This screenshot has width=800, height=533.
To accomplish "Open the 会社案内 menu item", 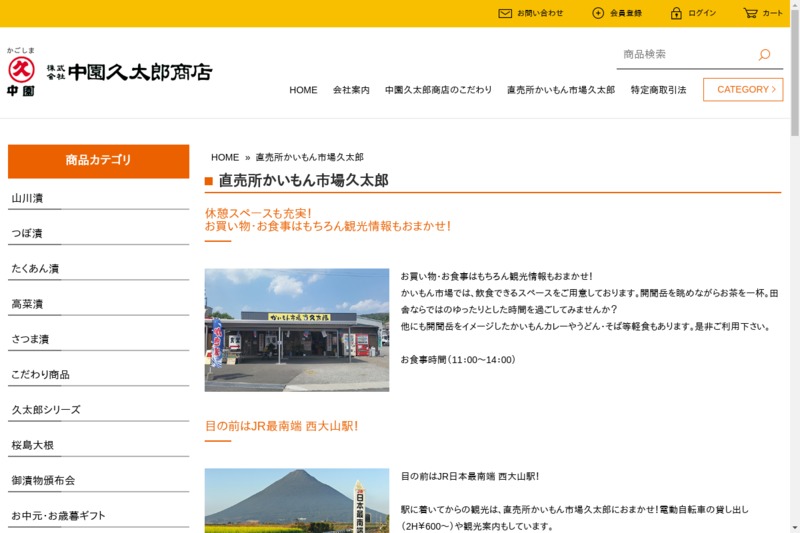I will click(x=351, y=90).
